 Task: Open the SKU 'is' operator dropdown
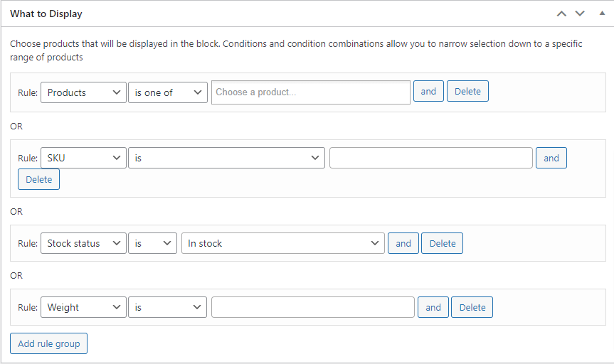pos(226,158)
